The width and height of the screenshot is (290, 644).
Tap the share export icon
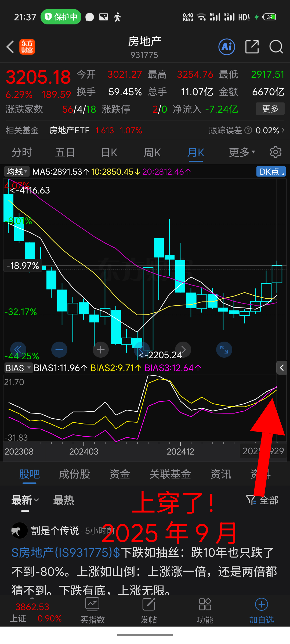(x=252, y=47)
